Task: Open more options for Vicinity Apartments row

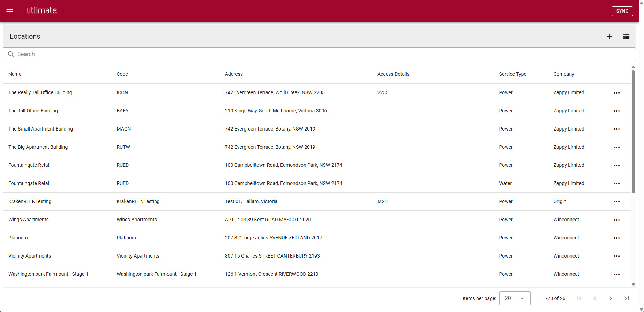Action: [x=617, y=256]
